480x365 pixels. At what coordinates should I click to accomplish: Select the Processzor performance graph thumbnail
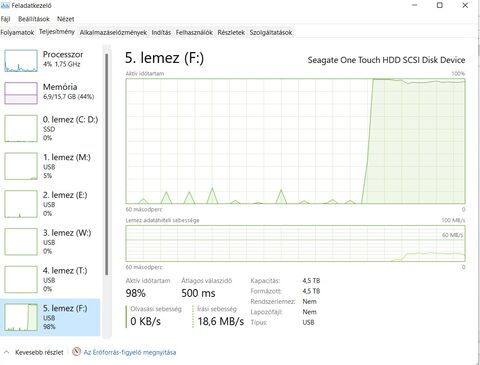(x=21, y=61)
